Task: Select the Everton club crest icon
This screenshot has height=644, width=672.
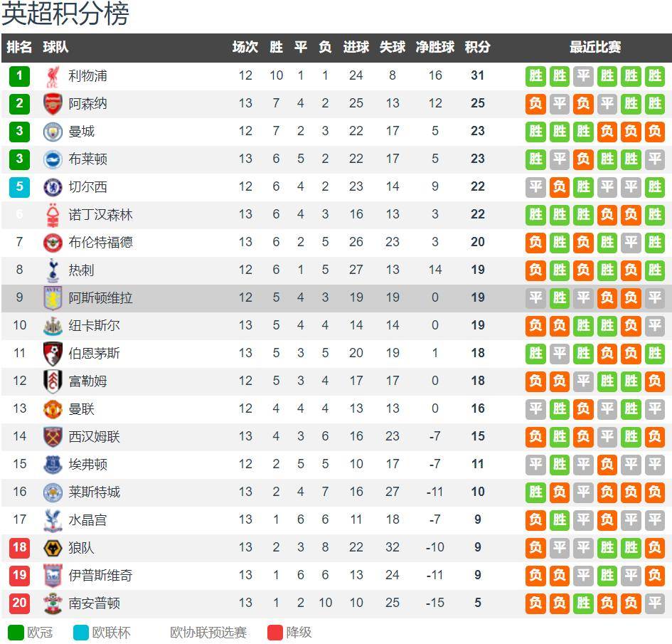Action: 53,465
